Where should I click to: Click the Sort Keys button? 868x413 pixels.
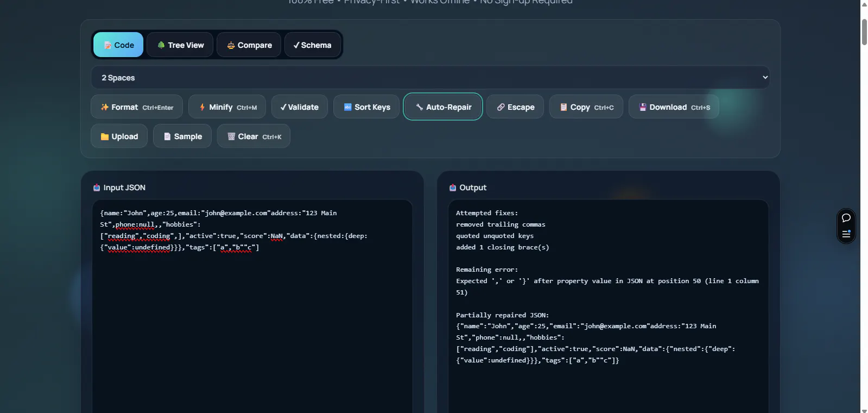366,107
